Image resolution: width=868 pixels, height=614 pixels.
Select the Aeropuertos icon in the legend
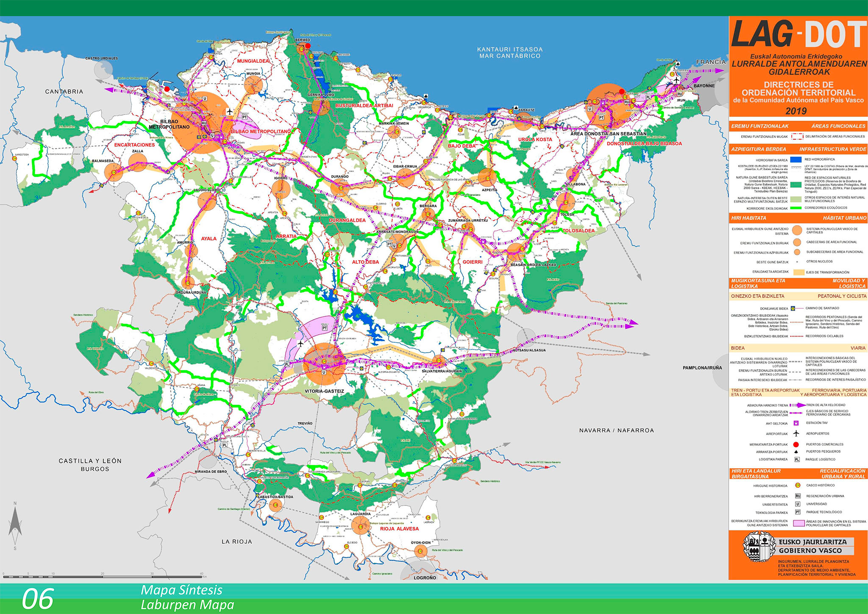796,433
